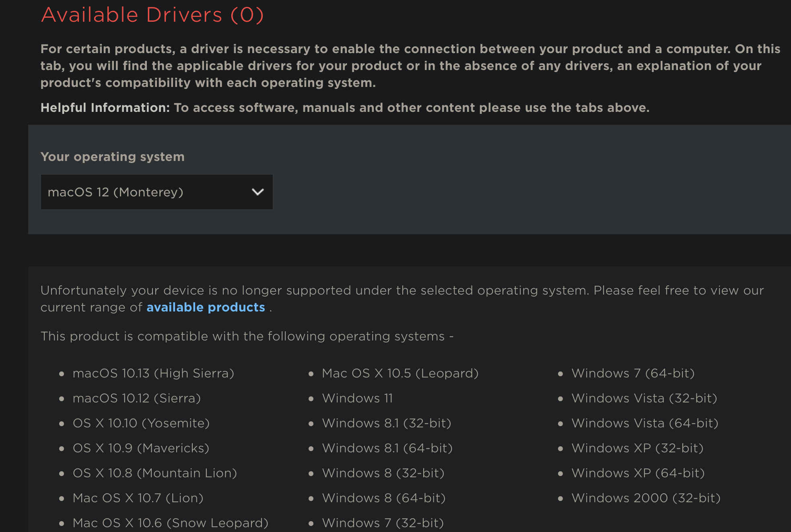Click Windows 8.1 (64-bit) list item
This screenshot has width=791, height=532.
pyautogui.click(x=387, y=448)
